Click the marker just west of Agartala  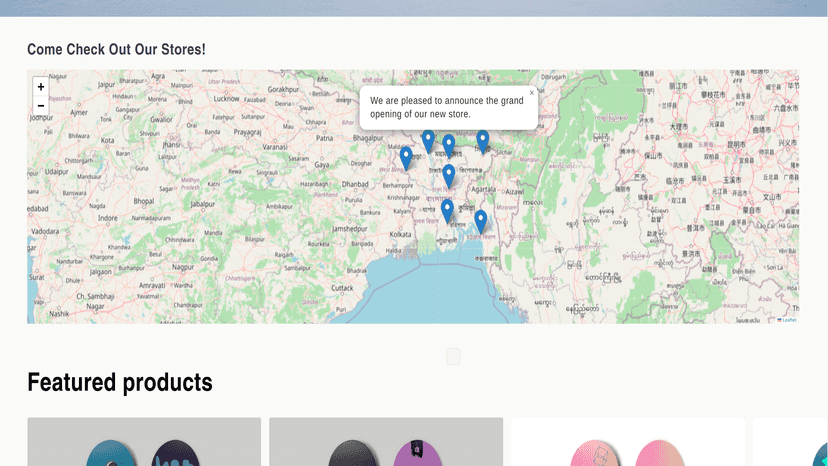pyautogui.click(x=448, y=176)
